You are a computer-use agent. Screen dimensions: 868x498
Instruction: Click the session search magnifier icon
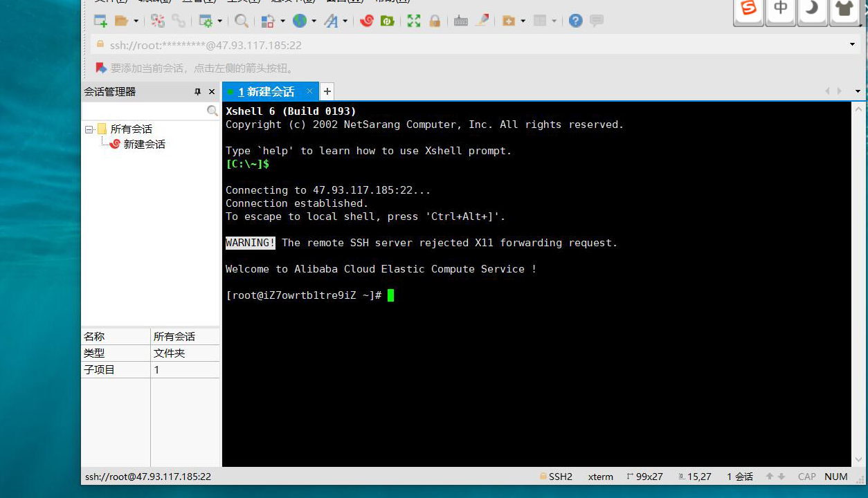click(x=213, y=111)
